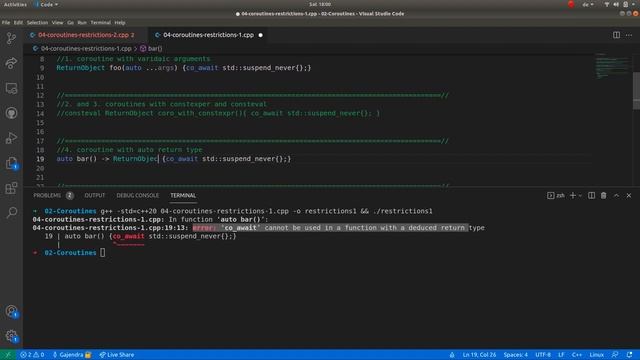Open the View menu
The width and height of the screenshot is (640, 360).
pos(58,22)
